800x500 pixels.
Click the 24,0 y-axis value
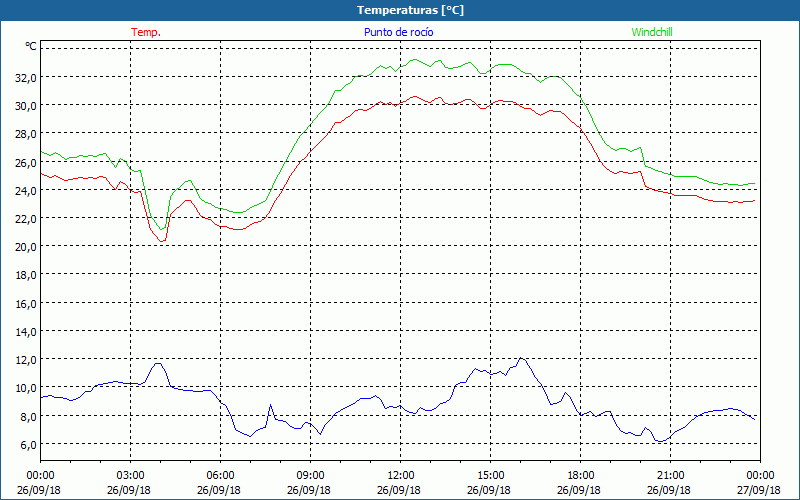pos(26,190)
